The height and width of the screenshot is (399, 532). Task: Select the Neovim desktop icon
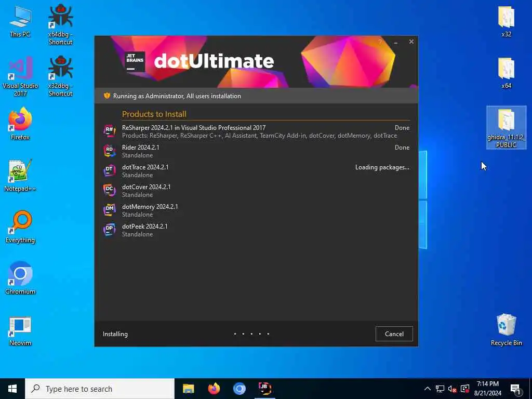(x=20, y=331)
